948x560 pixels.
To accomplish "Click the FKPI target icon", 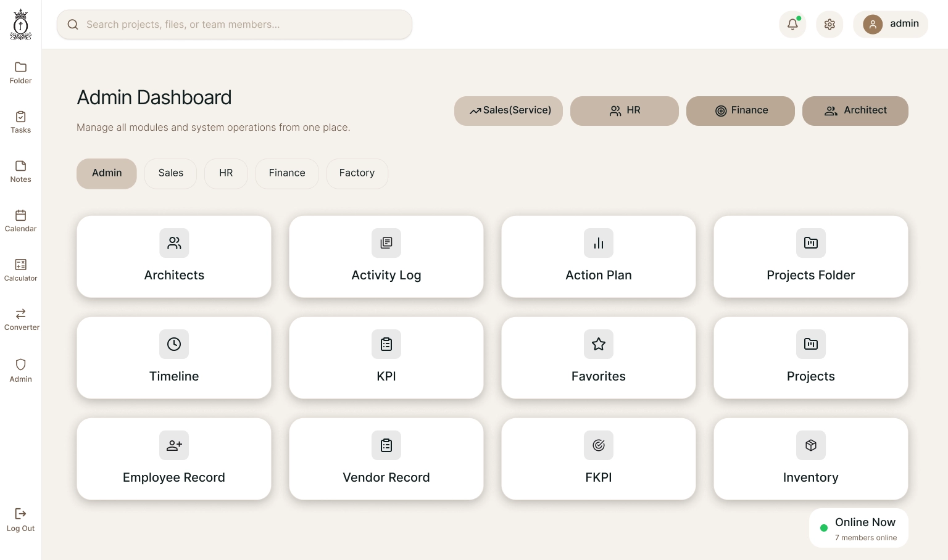I will click(599, 445).
